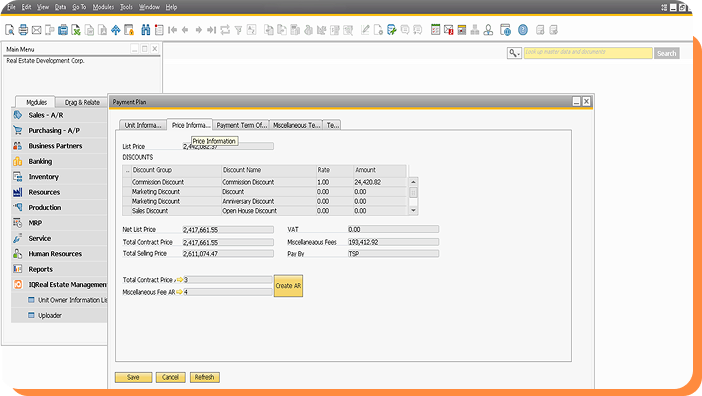Follow the Total Contract Price AR link arrow
Viewport: 702px width, 396px height.
click(180, 280)
